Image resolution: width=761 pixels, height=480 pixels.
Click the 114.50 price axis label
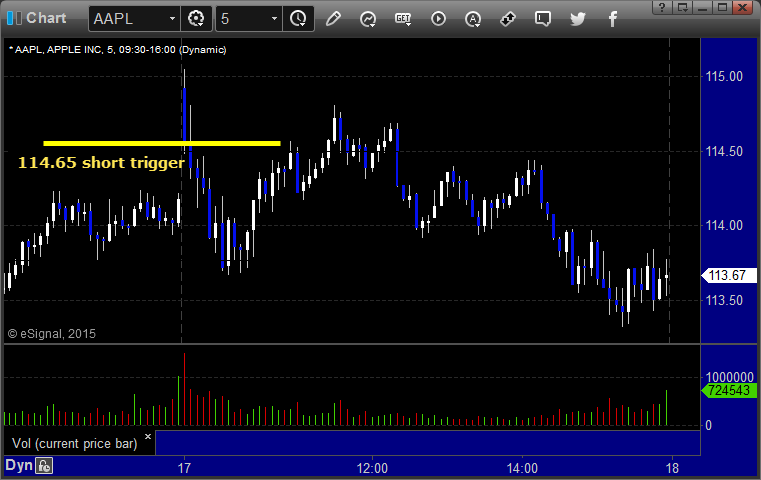[724, 151]
